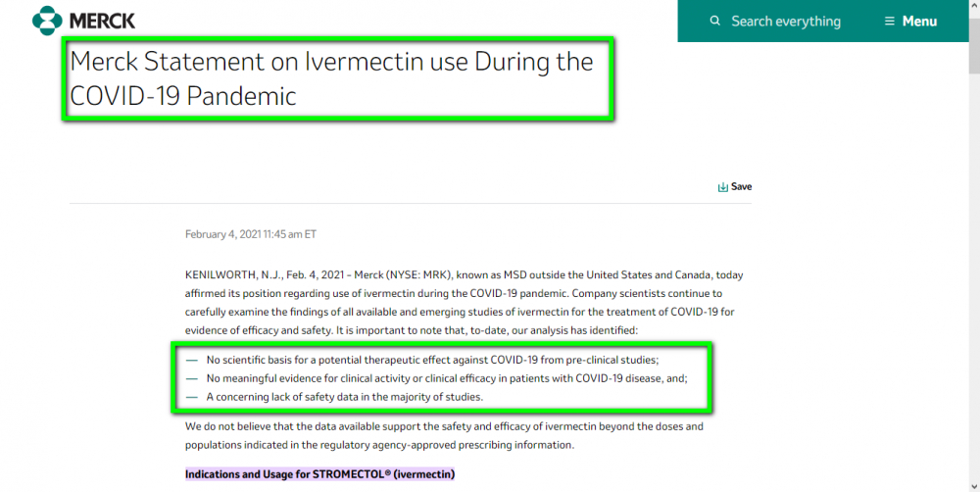Focus the Search everything field
The width and height of the screenshot is (980, 492).
tap(786, 22)
